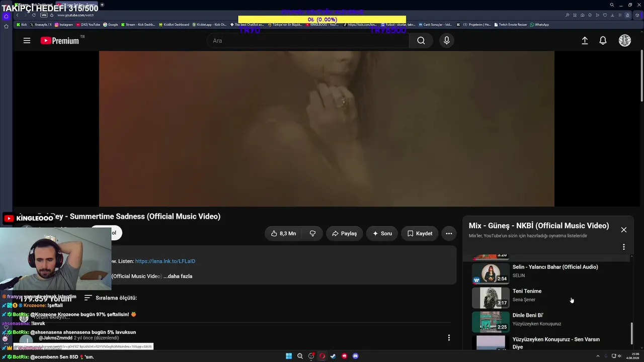
Task: Open the browser sidebar bookmarks star
Action: (6, 26)
